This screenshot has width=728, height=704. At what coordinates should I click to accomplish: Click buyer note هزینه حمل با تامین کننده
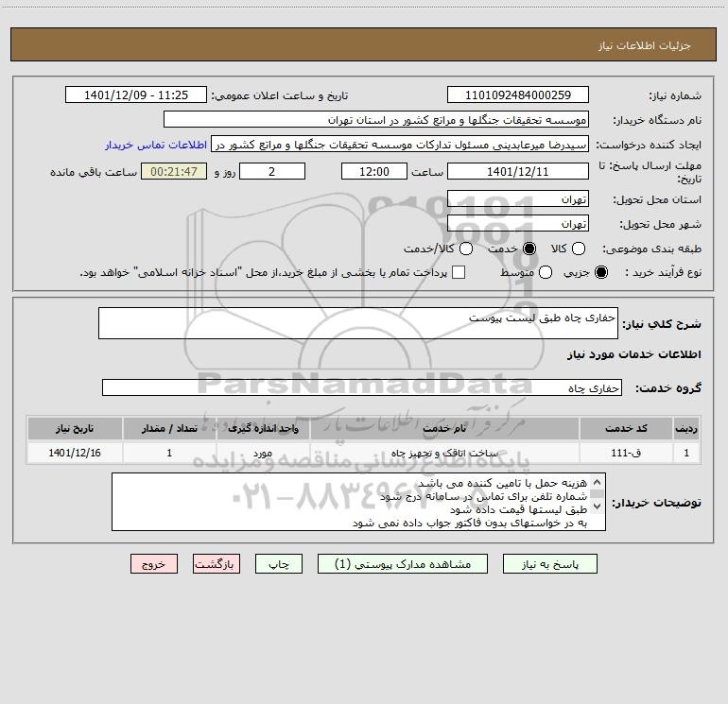pyautogui.click(x=502, y=483)
